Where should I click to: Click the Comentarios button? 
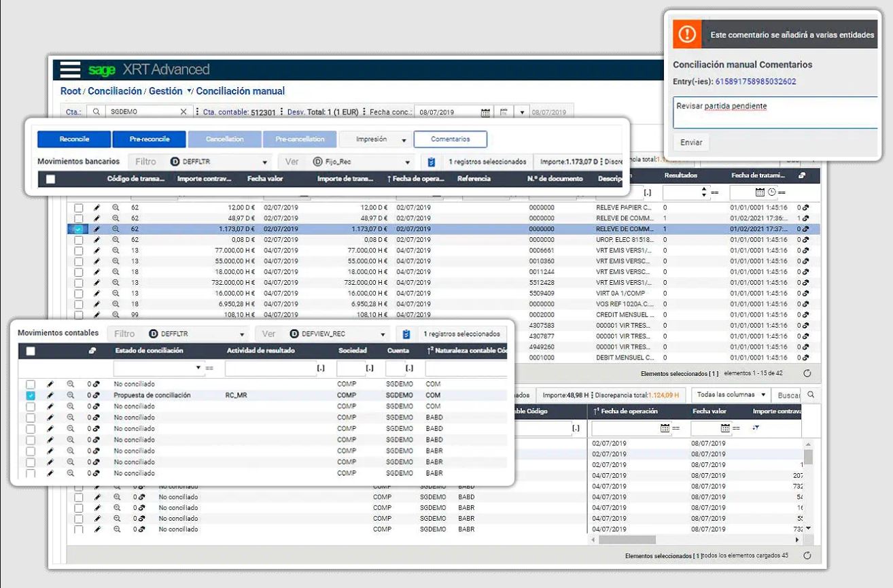point(450,139)
